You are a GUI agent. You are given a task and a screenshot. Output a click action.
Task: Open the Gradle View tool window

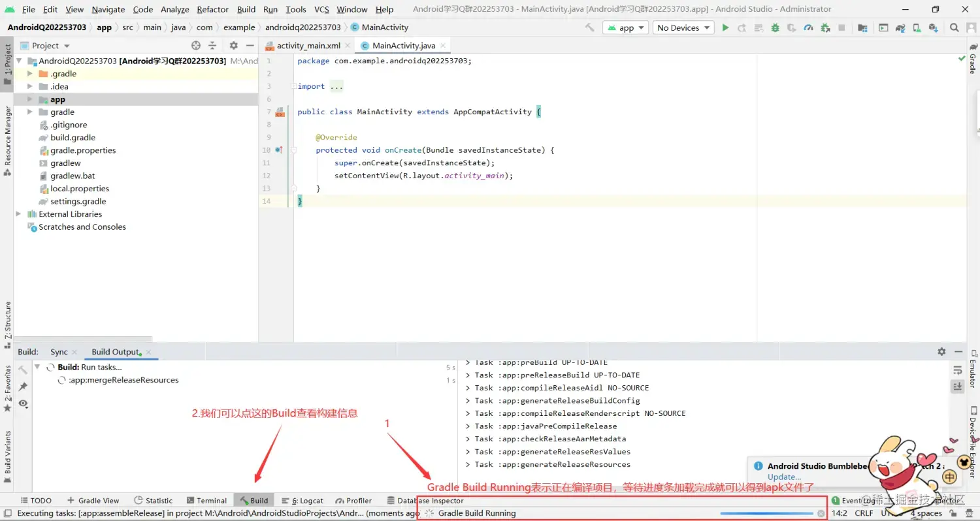93,501
